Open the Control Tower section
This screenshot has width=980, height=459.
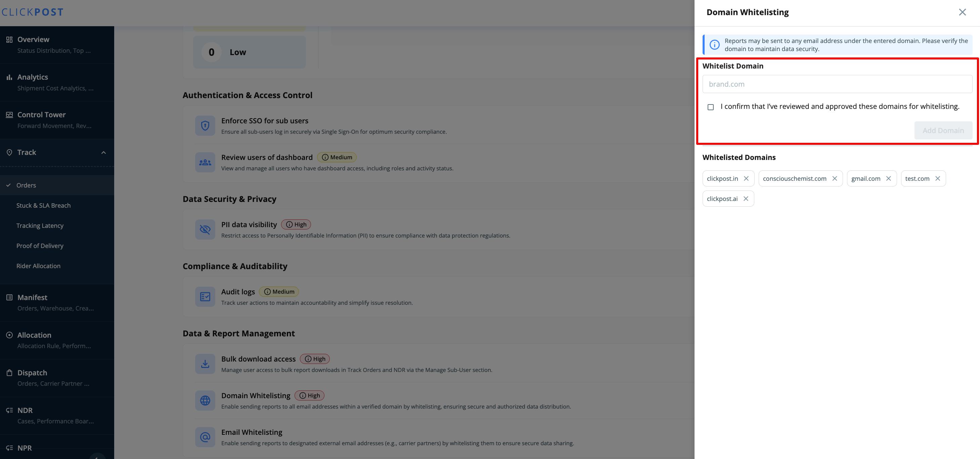coord(41,115)
